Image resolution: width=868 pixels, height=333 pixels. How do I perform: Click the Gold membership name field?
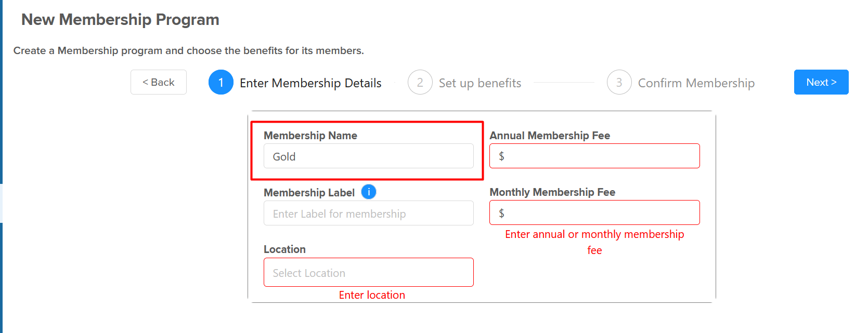pos(368,156)
